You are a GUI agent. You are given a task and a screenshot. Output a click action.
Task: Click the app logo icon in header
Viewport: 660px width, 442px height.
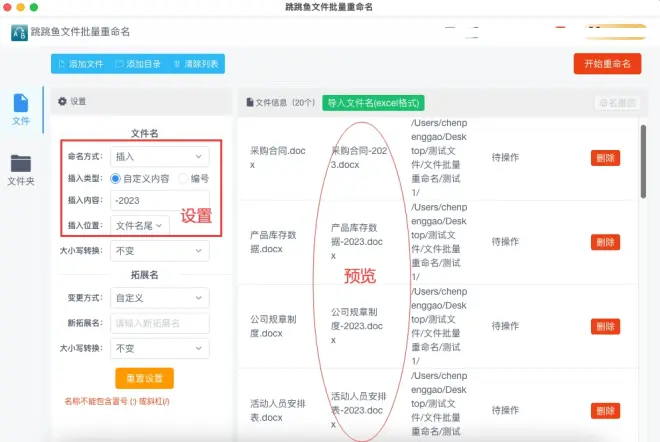point(19,32)
